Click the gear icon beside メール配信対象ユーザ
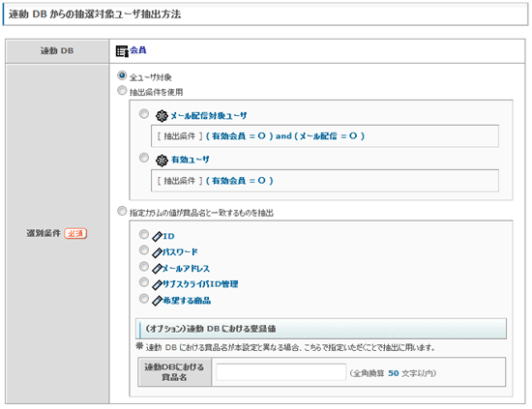 162,116
